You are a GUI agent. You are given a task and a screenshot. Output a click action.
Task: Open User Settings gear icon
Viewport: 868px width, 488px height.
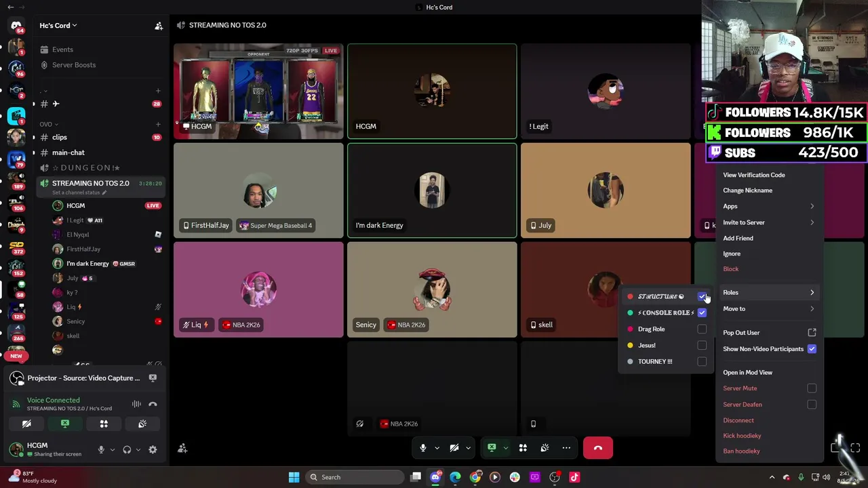pyautogui.click(x=153, y=449)
